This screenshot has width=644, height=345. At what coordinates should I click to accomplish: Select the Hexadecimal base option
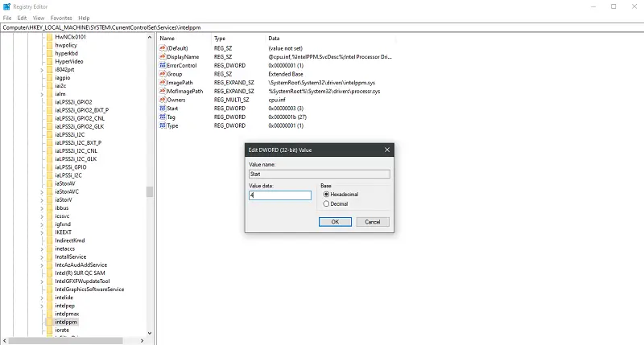coord(326,194)
